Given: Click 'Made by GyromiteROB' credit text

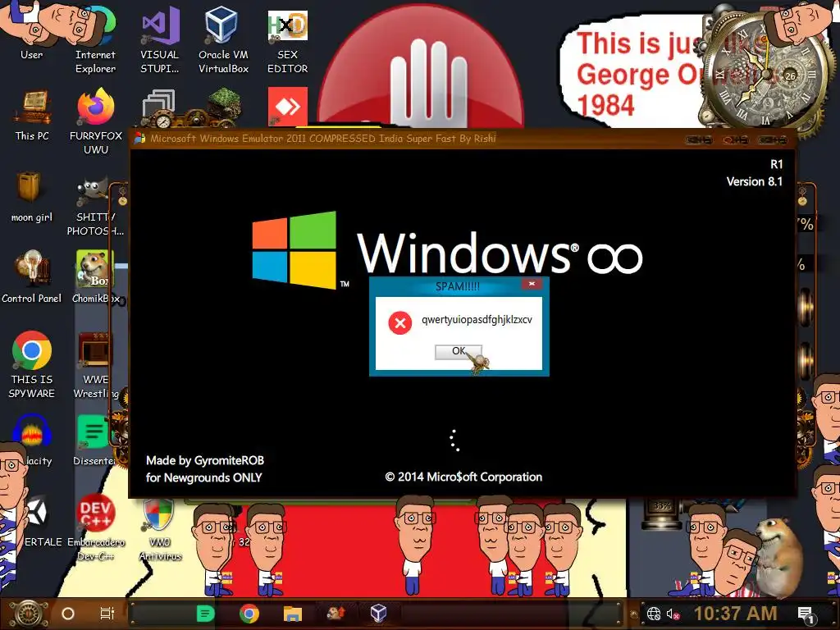Looking at the screenshot, I should (205, 461).
